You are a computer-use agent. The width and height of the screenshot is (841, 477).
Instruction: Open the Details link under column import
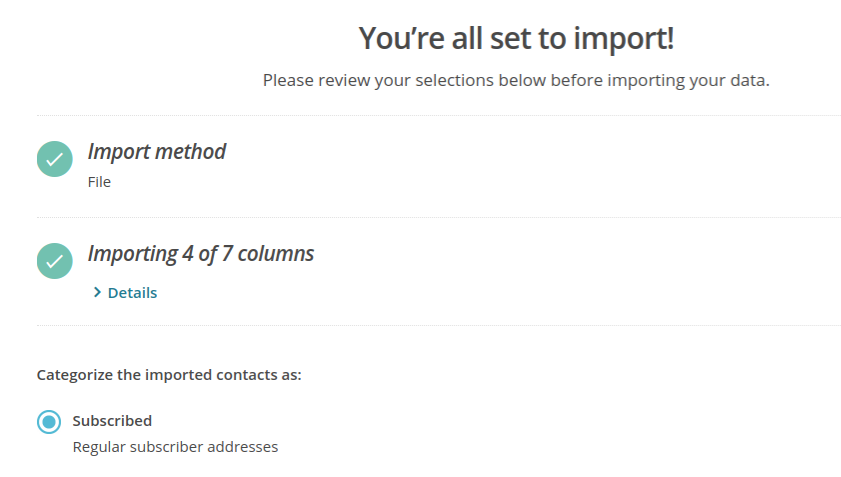(x=132, y=293)
